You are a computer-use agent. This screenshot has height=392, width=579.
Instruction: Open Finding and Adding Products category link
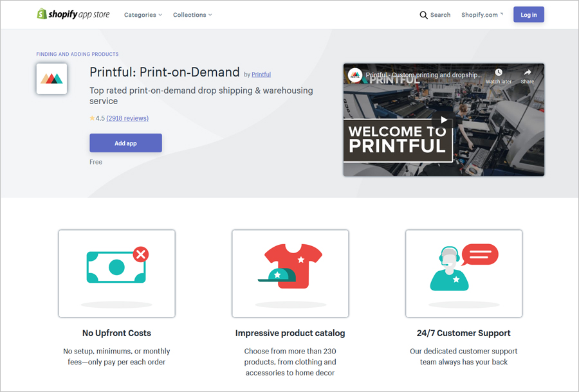click(77, 54)
